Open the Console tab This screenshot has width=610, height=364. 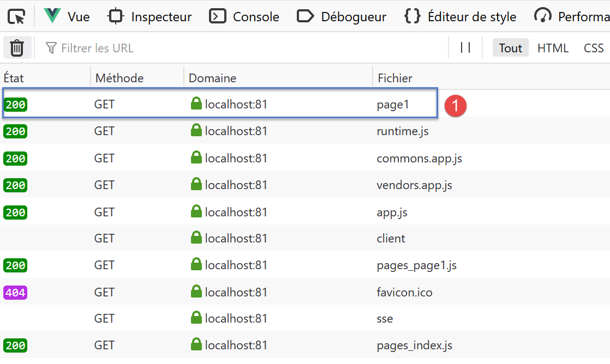244,16
